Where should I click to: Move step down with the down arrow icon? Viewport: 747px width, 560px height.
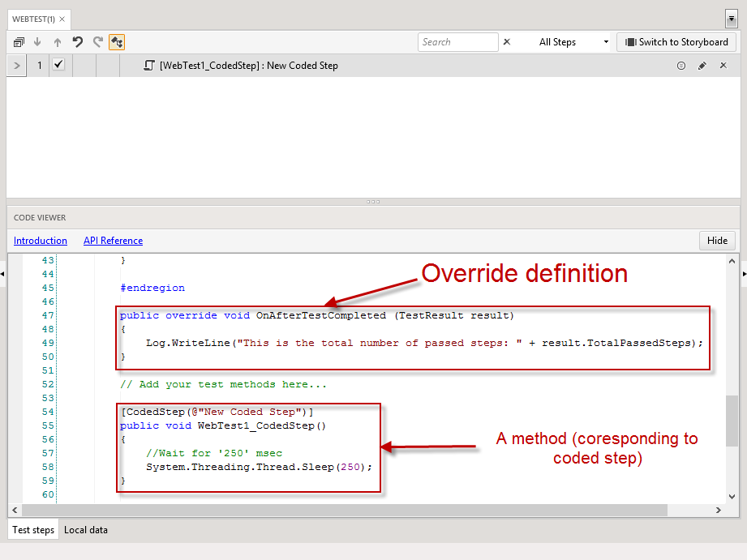tap(37, 42)
